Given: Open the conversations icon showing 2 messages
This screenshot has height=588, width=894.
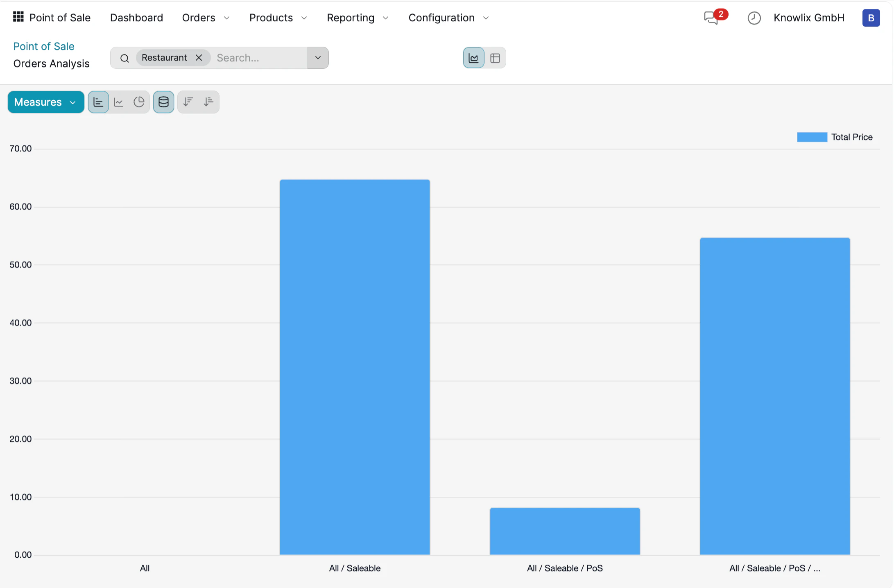Looking at the screenshot, I should [711, 18].
